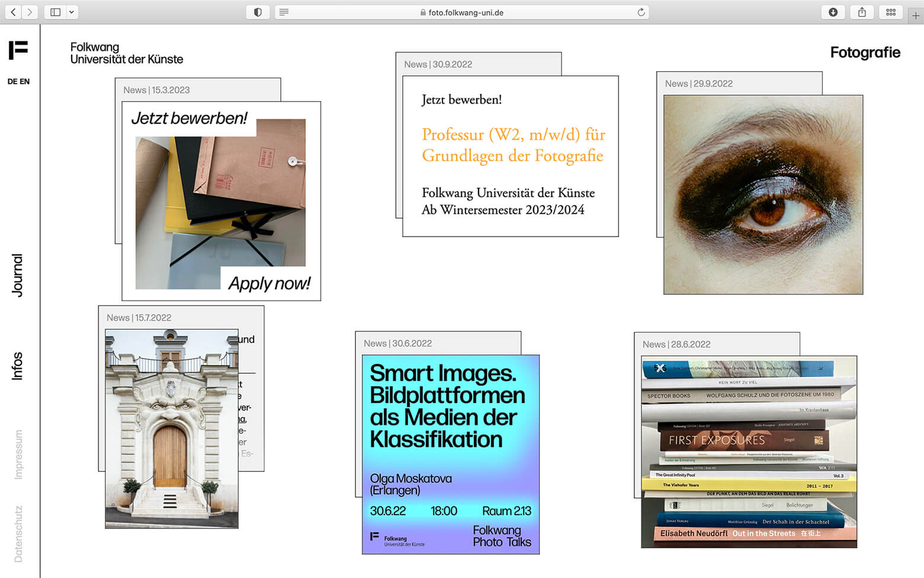Toggle the Safari sidebar button
Screen dimensions: 924x578
click(x=55, y=12)
